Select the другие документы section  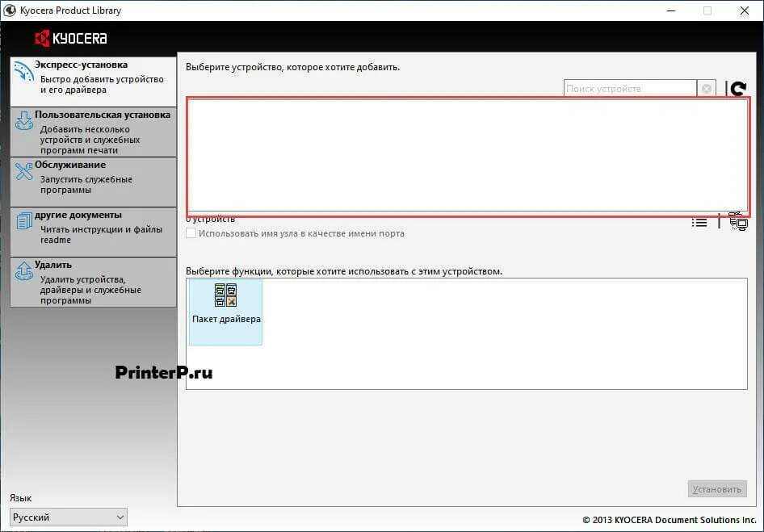[x=93, y=232]
